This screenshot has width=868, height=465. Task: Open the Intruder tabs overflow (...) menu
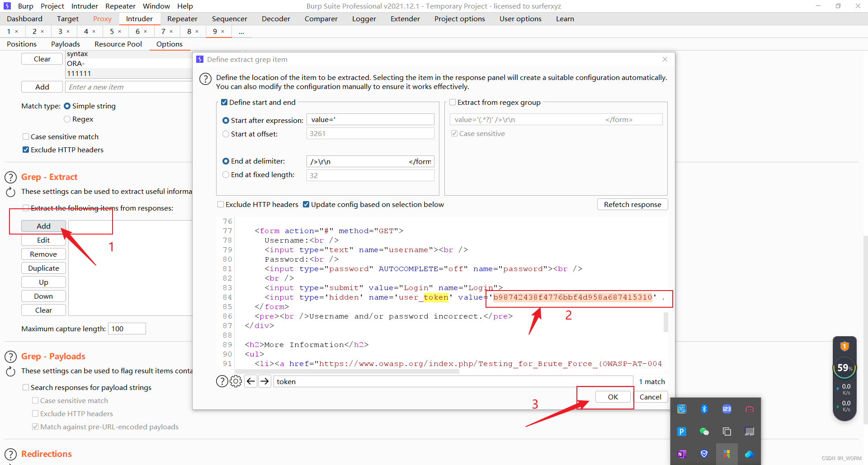pos(241,32)
